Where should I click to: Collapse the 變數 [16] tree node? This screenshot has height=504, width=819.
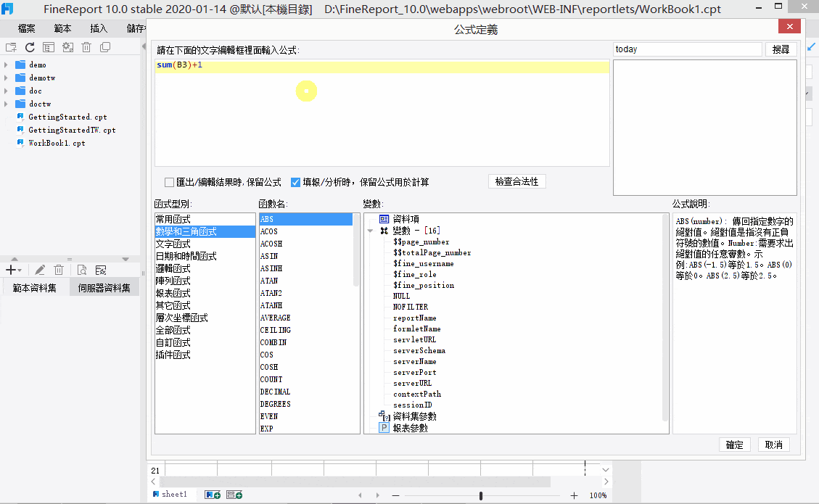[x=370, y=231]
